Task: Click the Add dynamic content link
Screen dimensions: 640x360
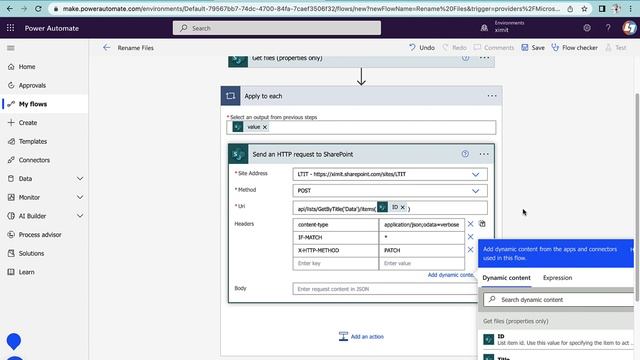Action: coord(451,275)
